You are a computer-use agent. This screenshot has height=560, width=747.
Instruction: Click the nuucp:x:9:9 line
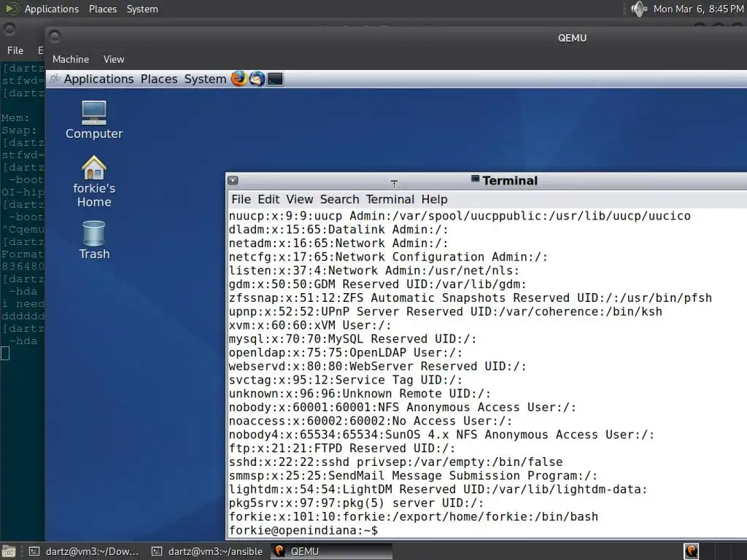coord(460,216)
